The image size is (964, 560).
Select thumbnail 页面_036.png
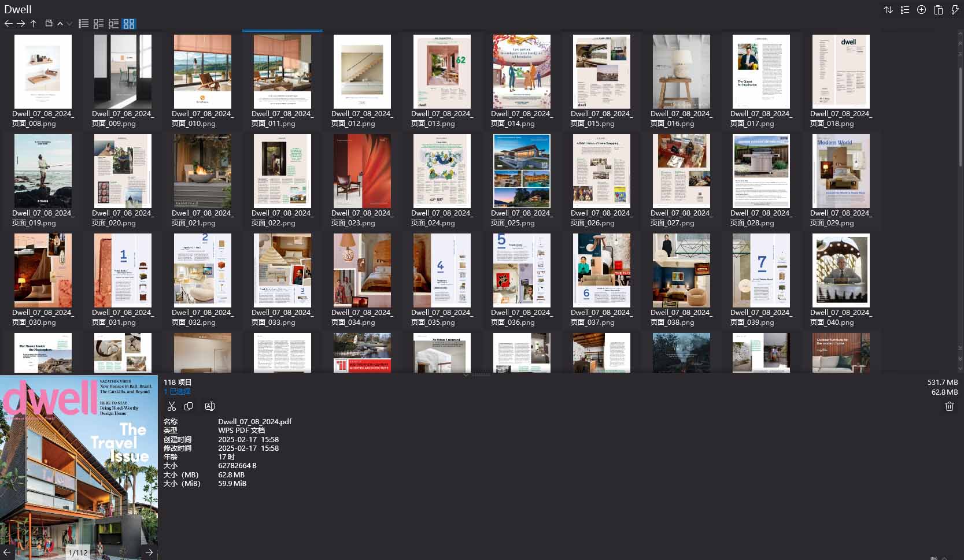pyautogui.click(x=522, y=270)
